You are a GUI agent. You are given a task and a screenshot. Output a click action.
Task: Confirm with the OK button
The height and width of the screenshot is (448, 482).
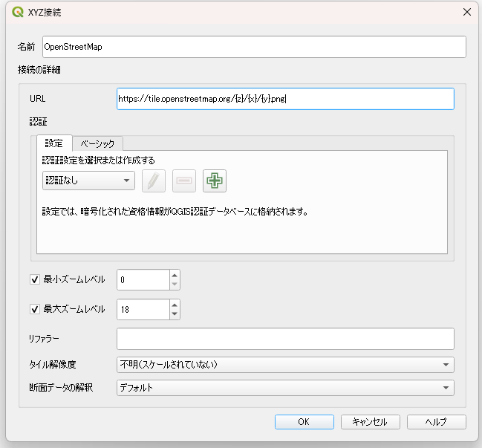click(x=304, y=422)
